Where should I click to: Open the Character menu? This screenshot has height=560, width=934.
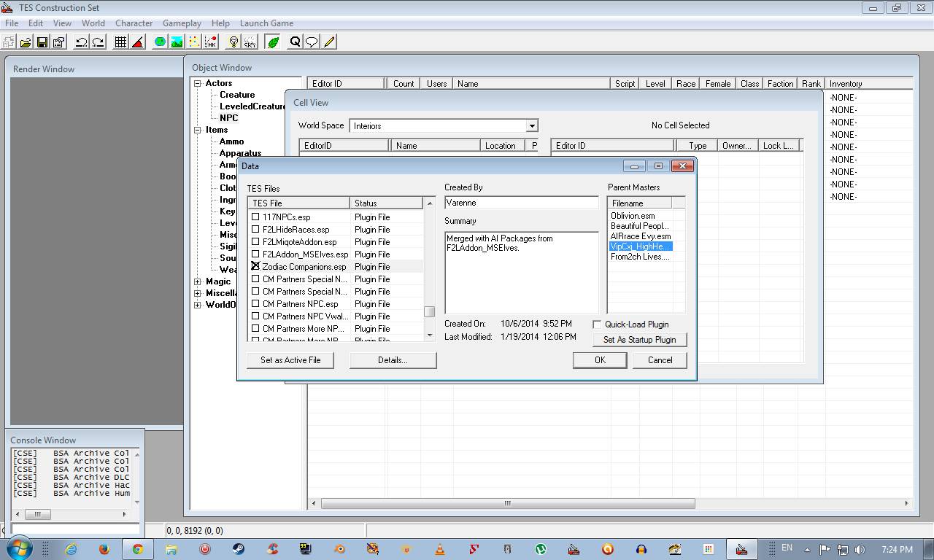tap(134, 23)
